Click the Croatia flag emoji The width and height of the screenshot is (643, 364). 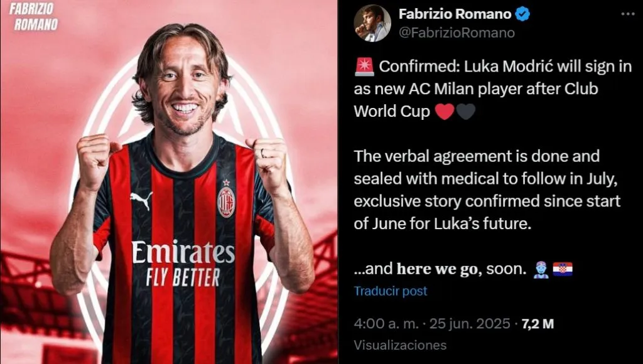(563, 269)
